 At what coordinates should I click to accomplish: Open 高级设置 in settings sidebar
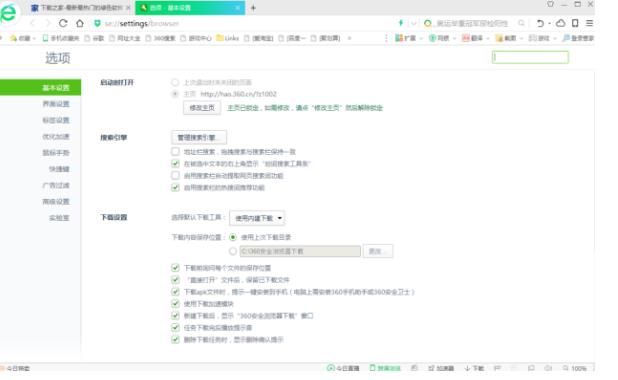[x=56, y=201]
